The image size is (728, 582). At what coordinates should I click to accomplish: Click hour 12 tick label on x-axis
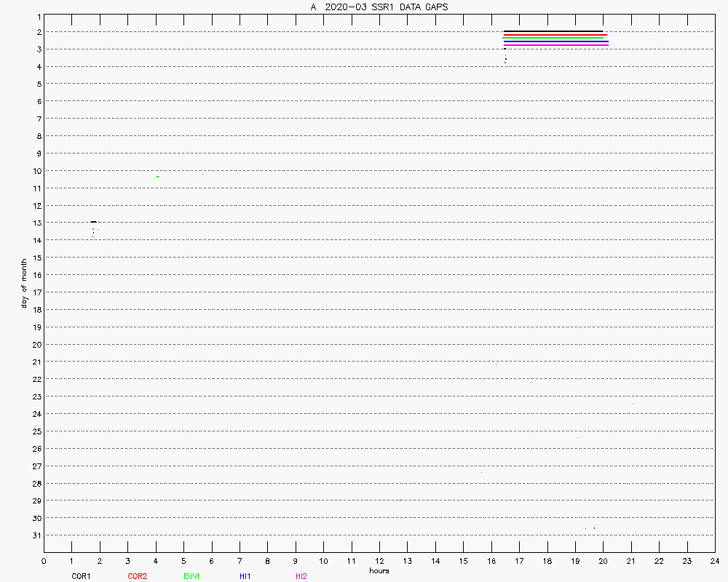[x=379, y=561]
